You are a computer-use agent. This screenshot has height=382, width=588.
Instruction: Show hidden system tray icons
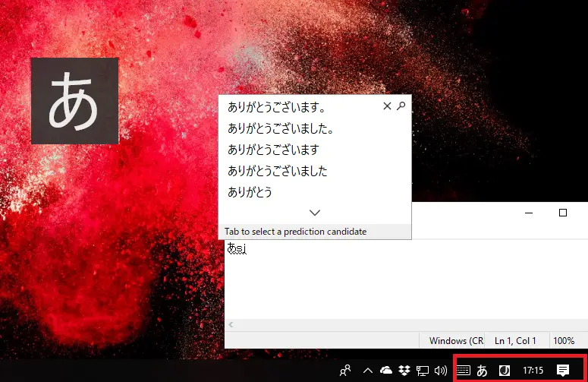pyautogui.click(x=368, y=371)
